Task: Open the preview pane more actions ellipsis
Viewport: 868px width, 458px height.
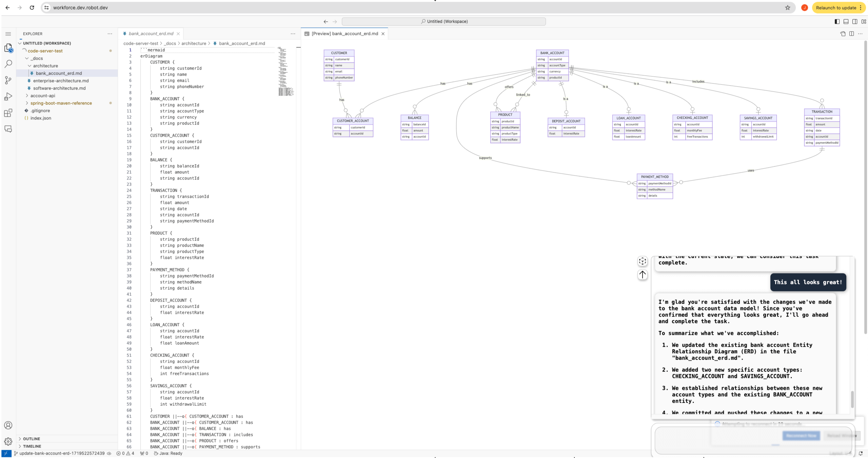Action: 860,34
